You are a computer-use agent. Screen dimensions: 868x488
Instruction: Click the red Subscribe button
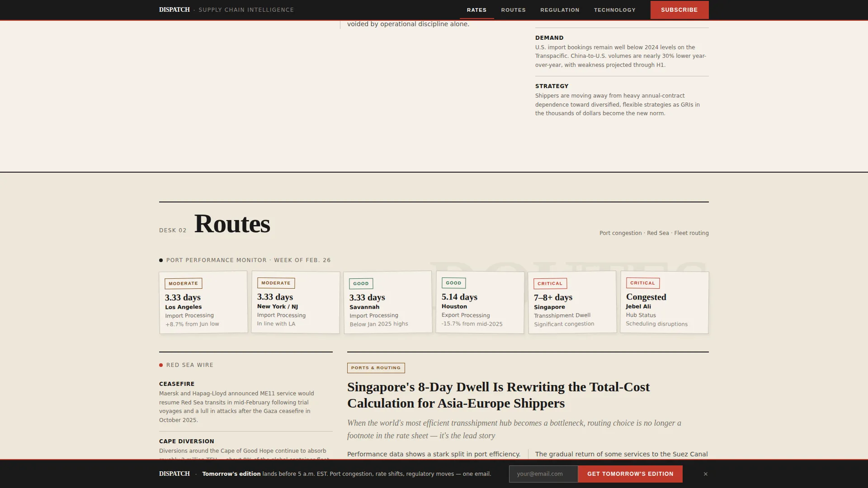[679, 10]
